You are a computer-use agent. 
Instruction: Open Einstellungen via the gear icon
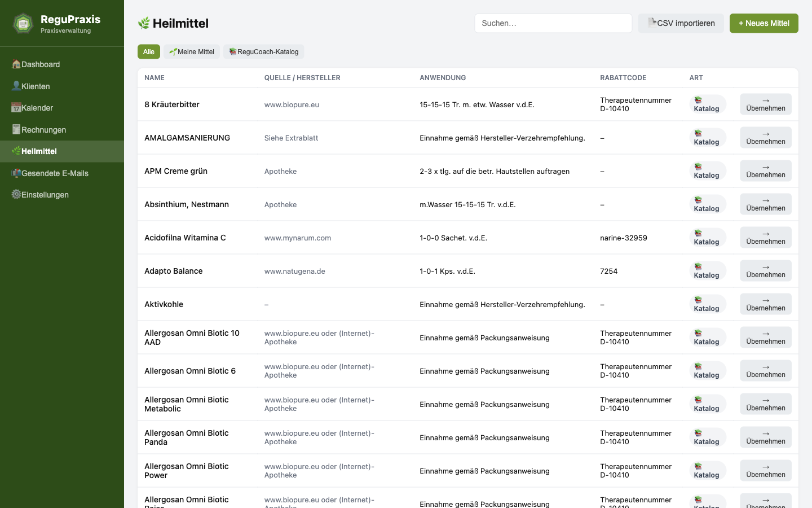pos(16,195)
